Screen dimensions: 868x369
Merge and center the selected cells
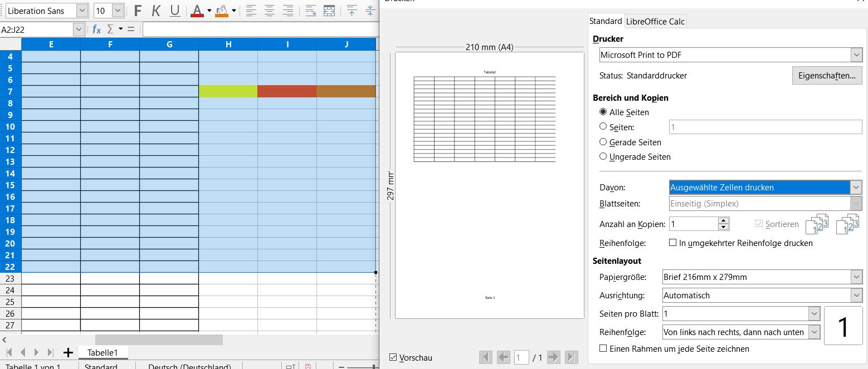coord(329,11)
